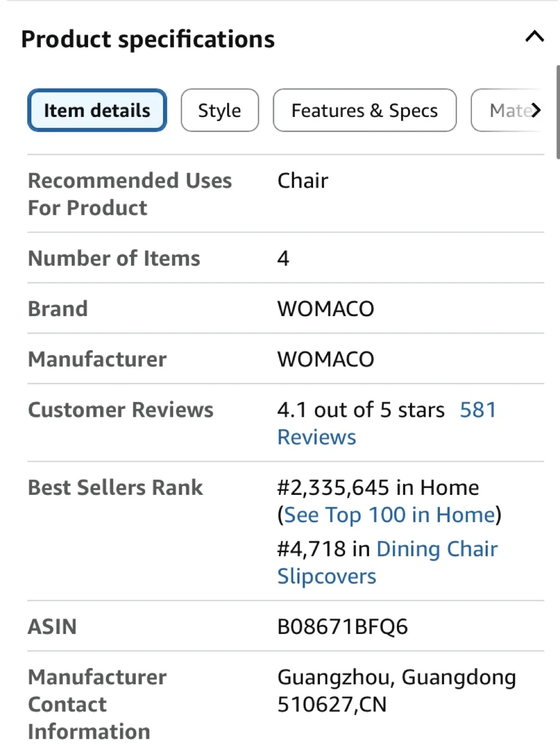The height and width of the screenshot is (755, 560).
Task: Click the Chair recommended use value
Action: pos(303,180)
